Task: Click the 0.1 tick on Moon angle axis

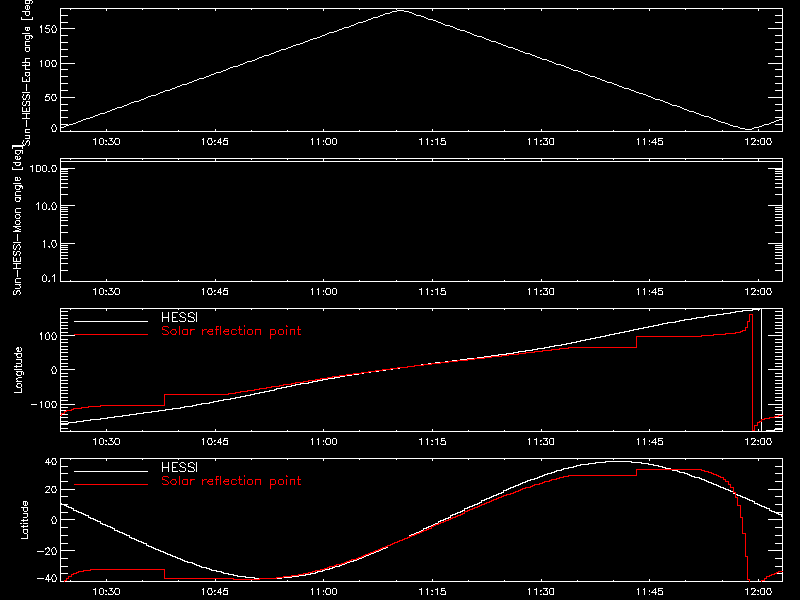Action: coord(49,278)
